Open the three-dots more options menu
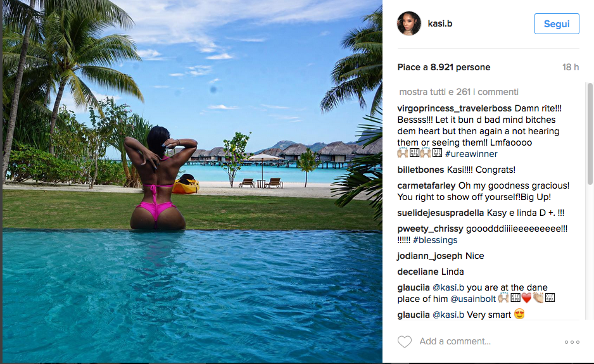Screen dimensions: 594x364 [572, 342]
